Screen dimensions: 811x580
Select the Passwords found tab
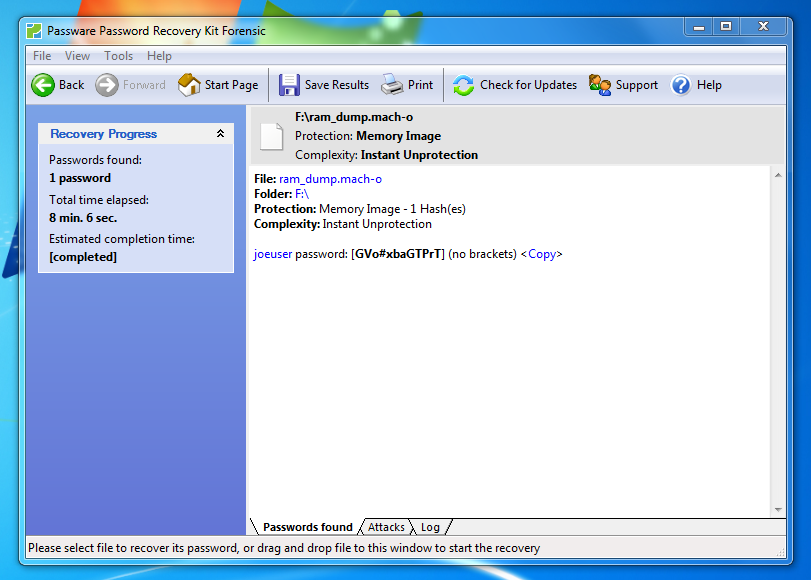307,527
